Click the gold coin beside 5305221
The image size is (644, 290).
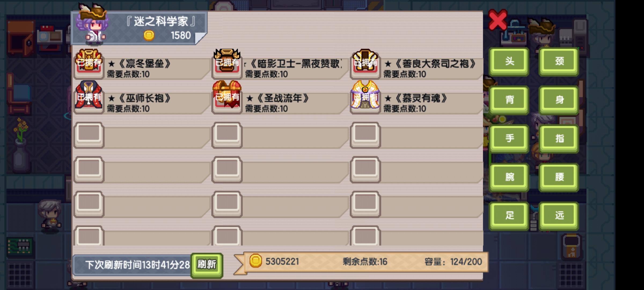(255, 261)
